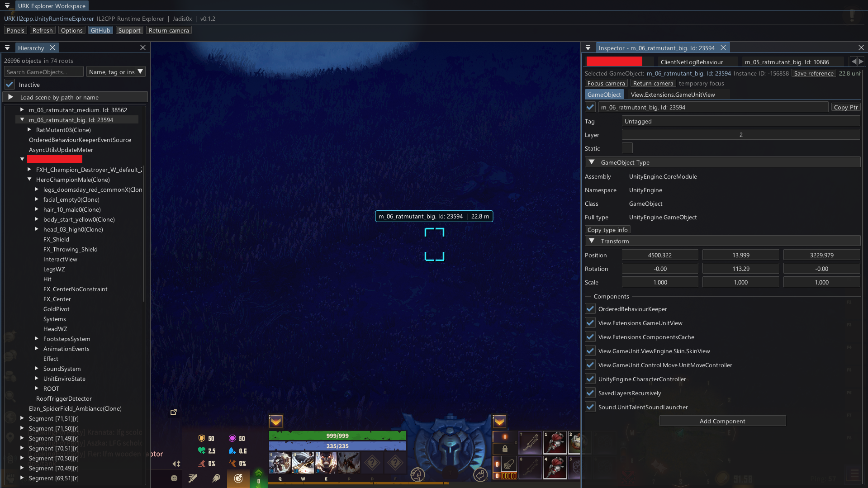Click the Copy Ptr button
Image resolution: width=868 pixels, height=488 pixels.
(846, 107)
